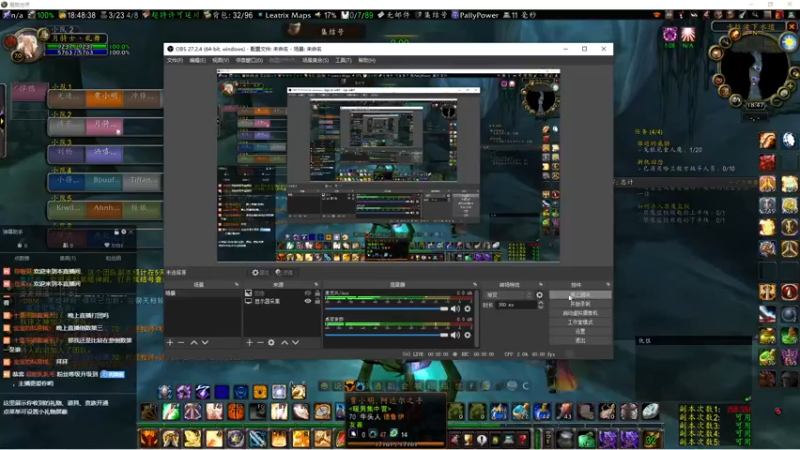Toggle visibility of first source row
Image resolution: width=800 pixels, height=450 pixels.
click(308, 293)
